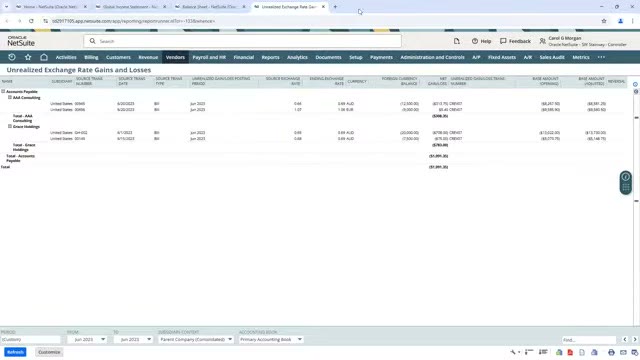This screenshot has width=640, height=360.
Task: Open the Shortcuts star icon
Action: 28,57
